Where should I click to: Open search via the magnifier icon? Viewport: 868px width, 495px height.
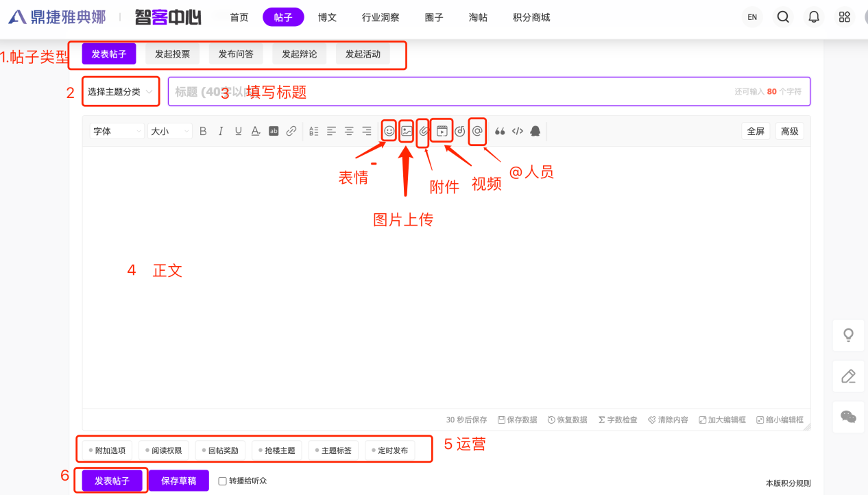click(783, 17)
